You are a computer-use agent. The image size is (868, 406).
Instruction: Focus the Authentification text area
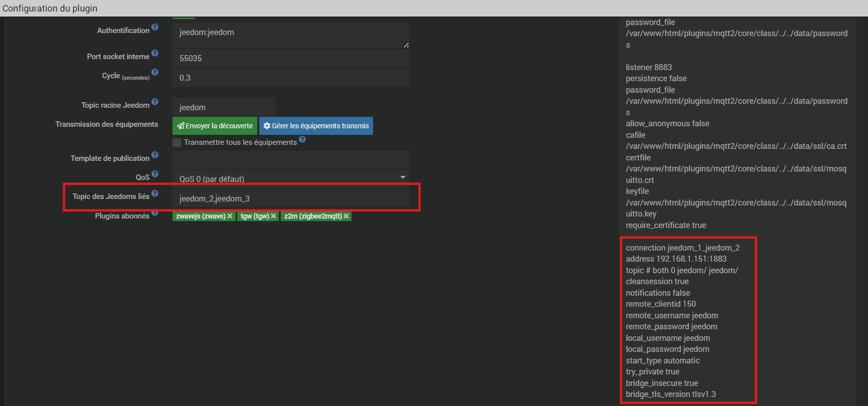[291, 36]
